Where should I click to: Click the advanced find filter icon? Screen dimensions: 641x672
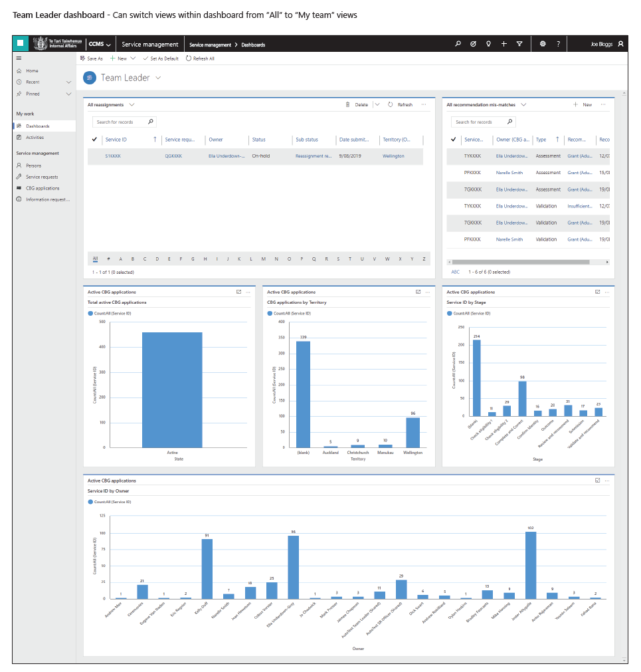tap(519, 44)
